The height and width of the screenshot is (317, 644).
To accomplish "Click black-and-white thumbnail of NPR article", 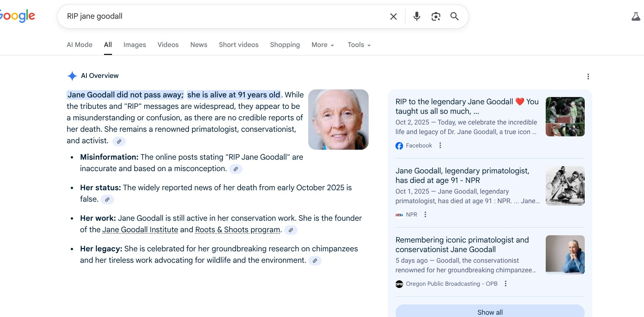I will click(565, 186).
